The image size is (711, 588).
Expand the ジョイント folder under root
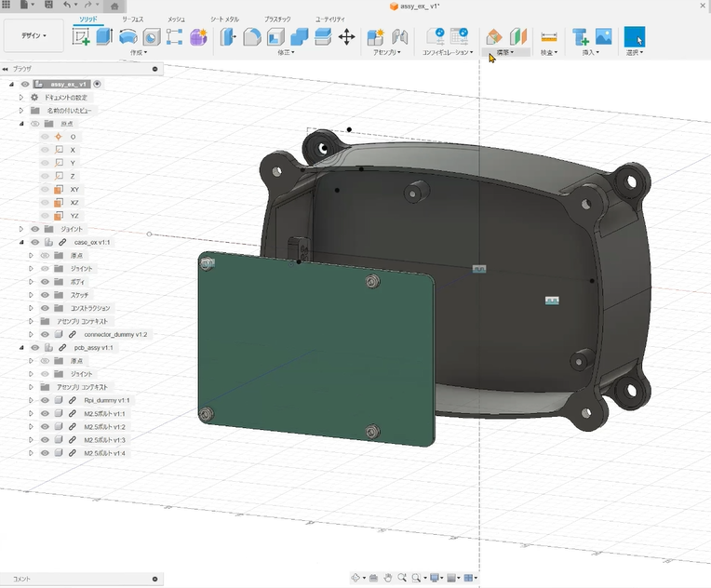21,229
